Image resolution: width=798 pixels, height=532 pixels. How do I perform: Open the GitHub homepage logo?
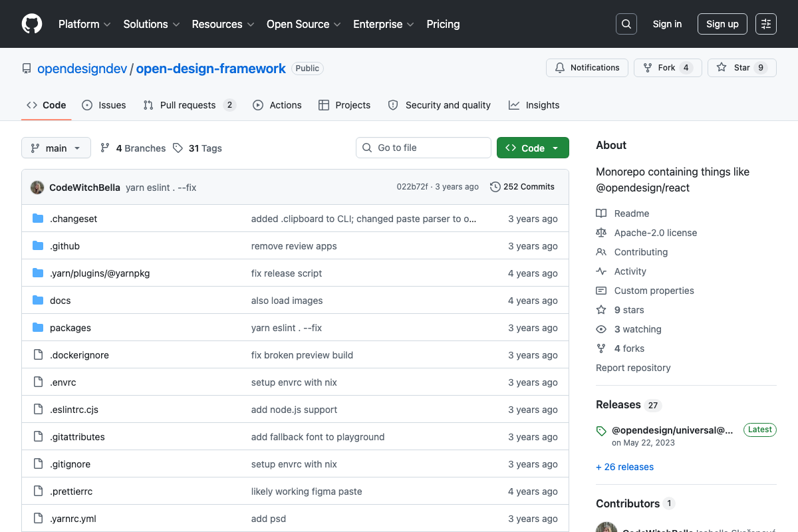(32, 24)
